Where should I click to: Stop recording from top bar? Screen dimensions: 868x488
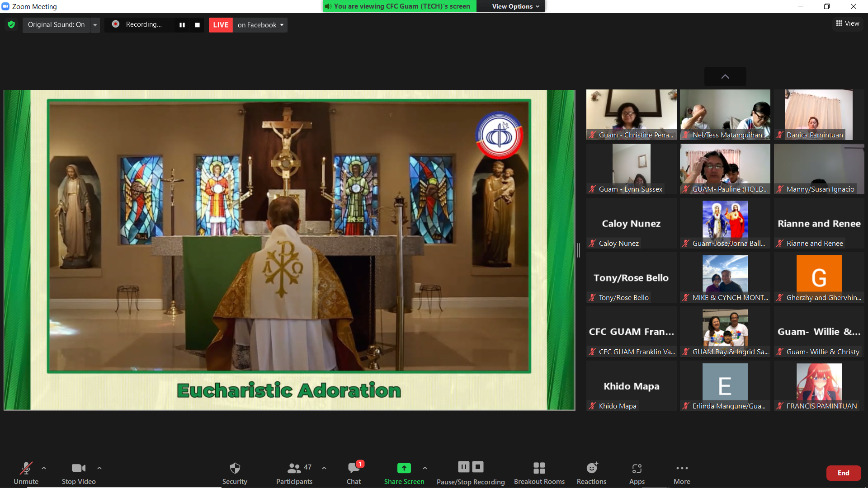click(x=197, y=25)
